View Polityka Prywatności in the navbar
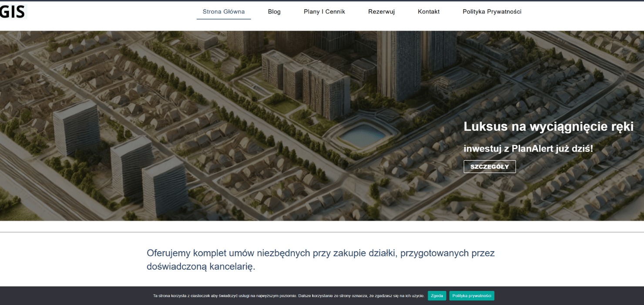The height and width of the screenshot is (305, 644). (492, 11)
